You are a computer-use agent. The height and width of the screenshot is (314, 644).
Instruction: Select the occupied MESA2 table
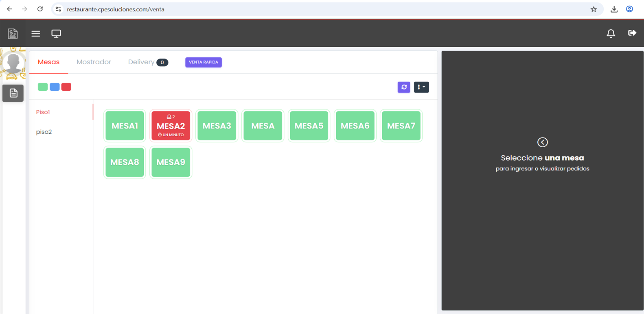(x=171, y=126)
